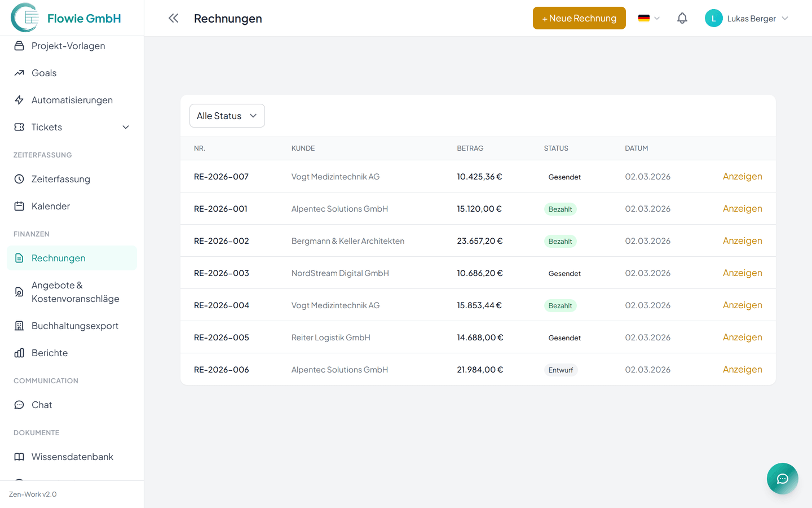Open the Alle Status filter dropdown
The height and width of the screenshot is (508, 812).
tap(227, 116)
